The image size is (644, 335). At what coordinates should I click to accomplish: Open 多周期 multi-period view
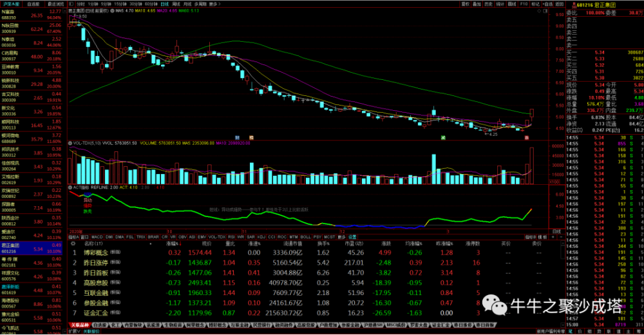(200, 4)
